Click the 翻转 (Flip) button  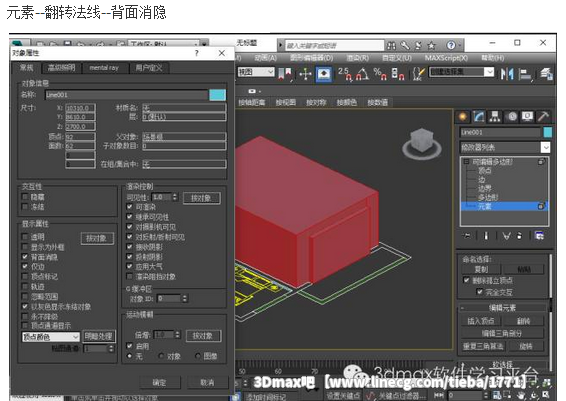click(523, 321)
